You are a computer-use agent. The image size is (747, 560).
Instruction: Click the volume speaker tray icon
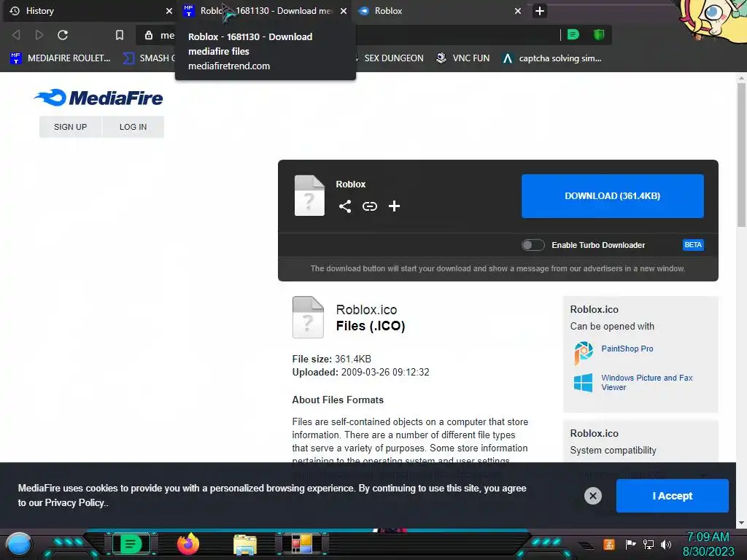[x=666, y=544]
